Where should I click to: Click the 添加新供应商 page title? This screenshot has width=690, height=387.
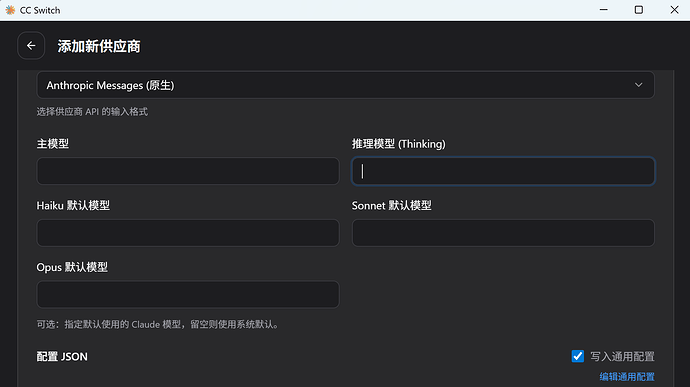tap(99, 46)
